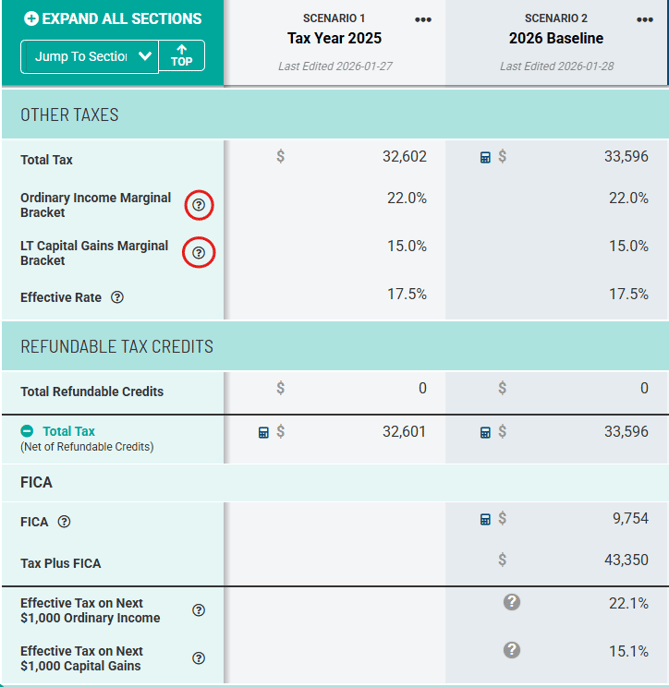Open the Jump To Section dropdown
The image size is (669, 687).
(x=89, y=56)
